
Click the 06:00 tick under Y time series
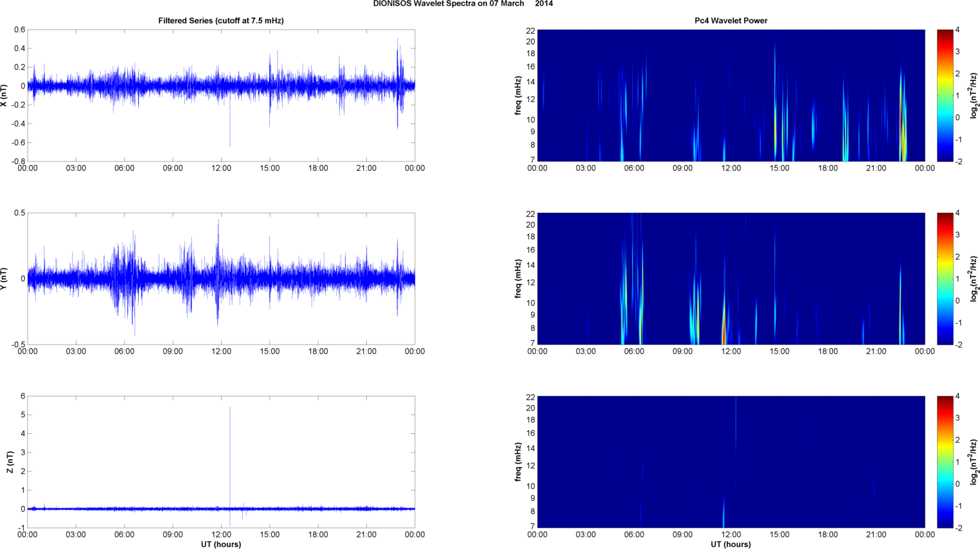click(125, 352)
